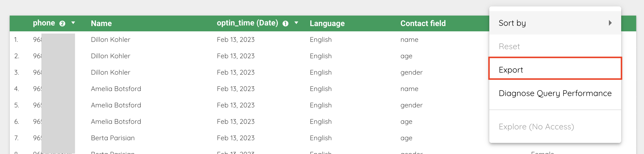Click row number 5.
The width and height of the screenshot is (644, 154).
point(16,105)
